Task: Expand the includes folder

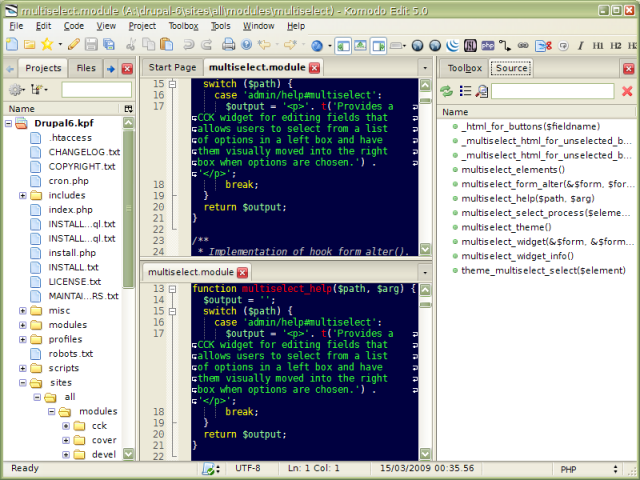Action: (22, 196)
